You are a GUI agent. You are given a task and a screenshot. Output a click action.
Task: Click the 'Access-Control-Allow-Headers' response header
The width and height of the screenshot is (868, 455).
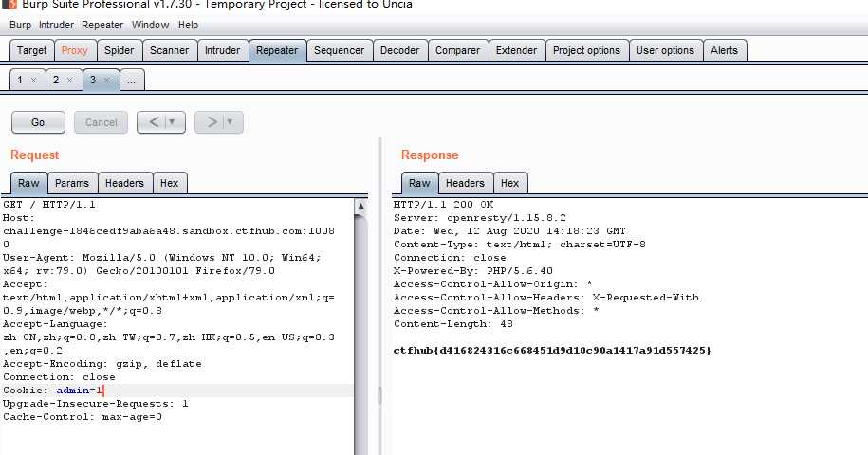(546, 298)
